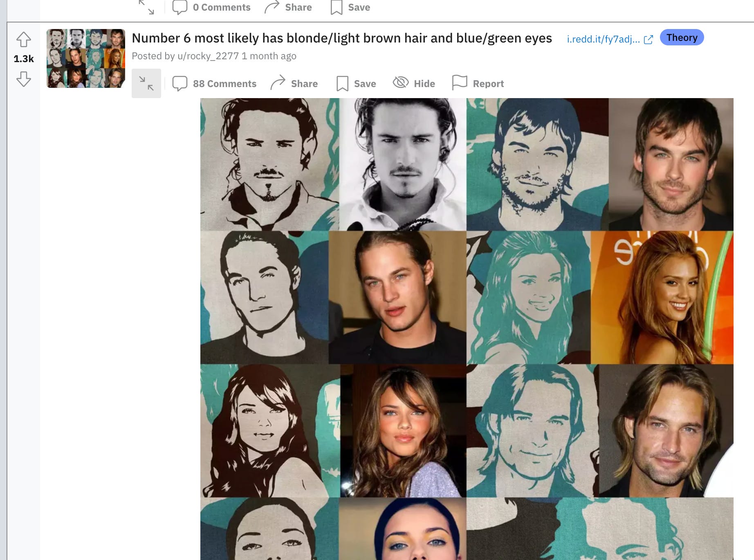Image resolution: width=754 pixels, height=560 pixels.
Task: Downvote the Number 6 theory post
Action: [x=24, y=79]
